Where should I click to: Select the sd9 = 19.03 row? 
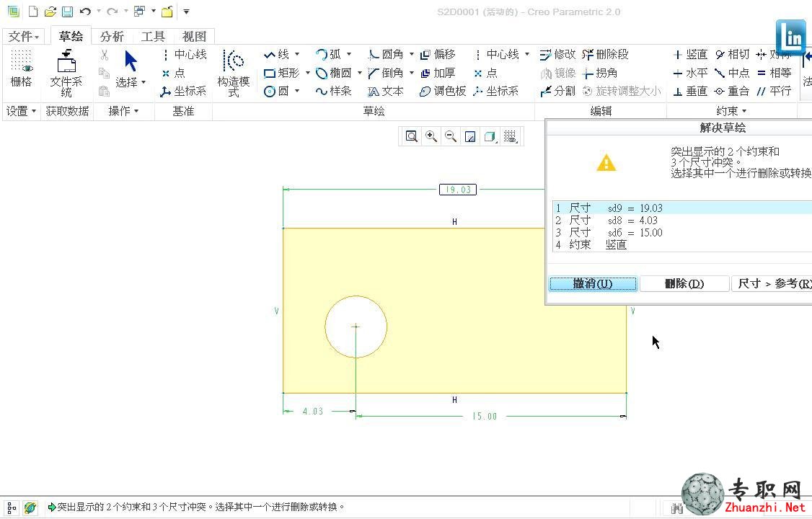[682, 208]
